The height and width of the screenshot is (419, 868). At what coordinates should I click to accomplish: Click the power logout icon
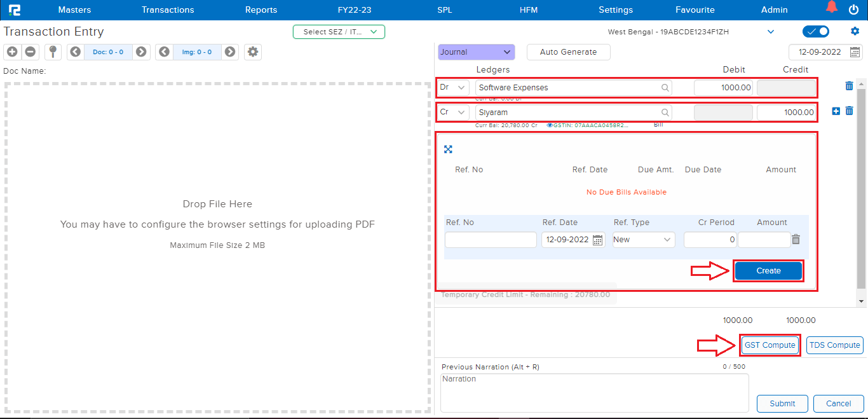pos(853,10)
